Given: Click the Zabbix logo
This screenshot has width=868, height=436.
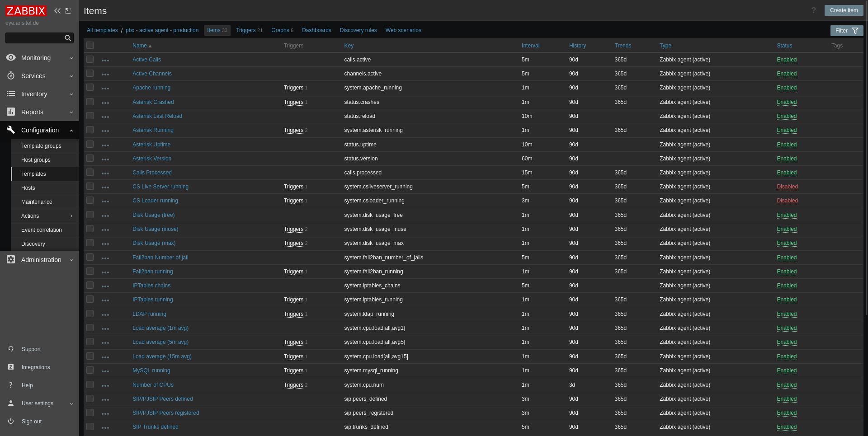Looking at the screenshot, I should [x=26, y=10].
